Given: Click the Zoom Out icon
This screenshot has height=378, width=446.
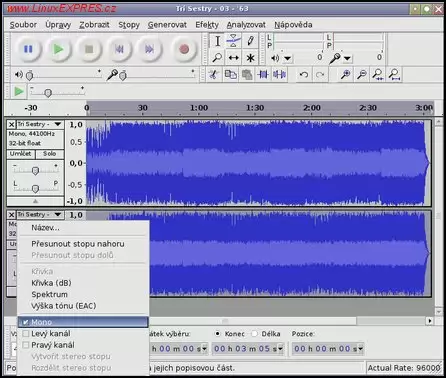Looking at the screenshot, I should click(362, 74).
